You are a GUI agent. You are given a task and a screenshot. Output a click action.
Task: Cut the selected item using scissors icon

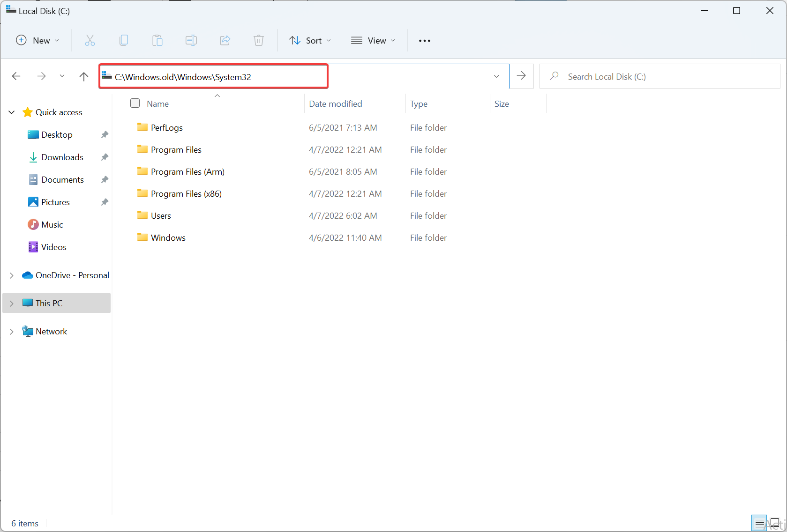point(90,40)
